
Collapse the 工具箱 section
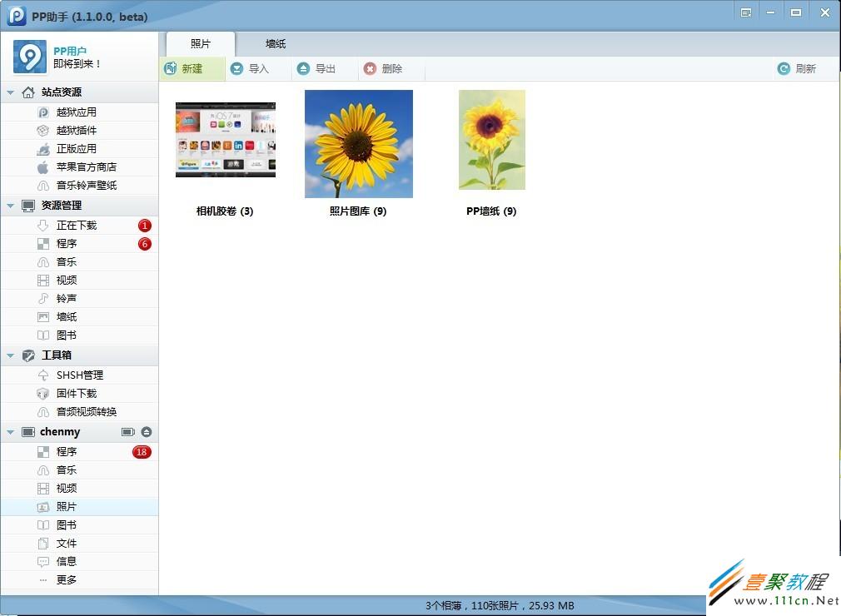click(10, 355)
